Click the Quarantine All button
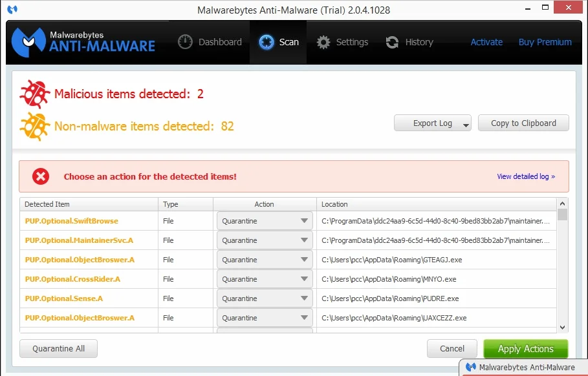This screenshot has width=588, height=376. (x=58, y=349)
